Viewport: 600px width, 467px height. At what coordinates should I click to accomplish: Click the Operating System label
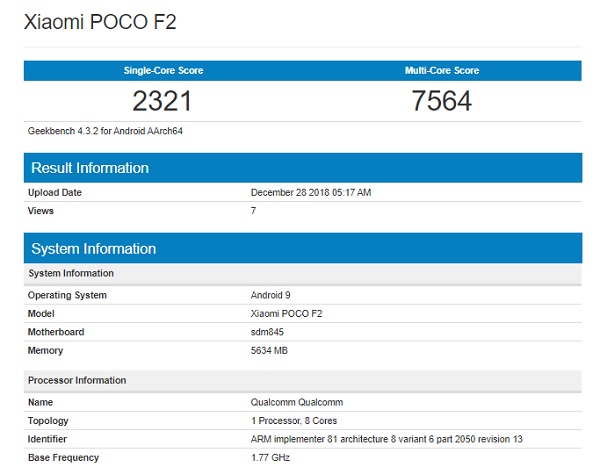point(67,295)
